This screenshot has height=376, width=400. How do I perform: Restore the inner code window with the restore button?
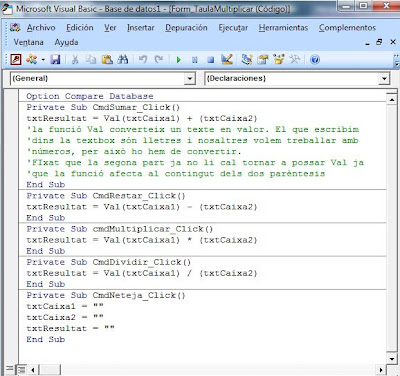379,42
